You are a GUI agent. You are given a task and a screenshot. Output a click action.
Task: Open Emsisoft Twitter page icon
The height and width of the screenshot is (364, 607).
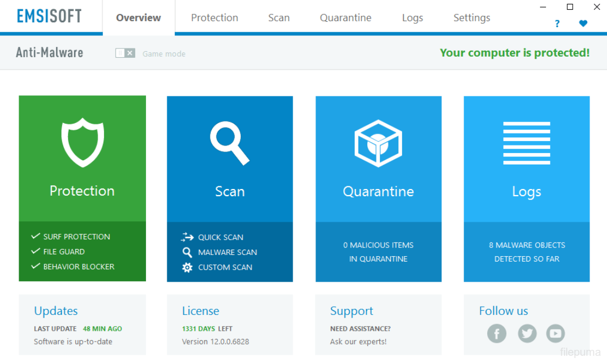[526, 333]
